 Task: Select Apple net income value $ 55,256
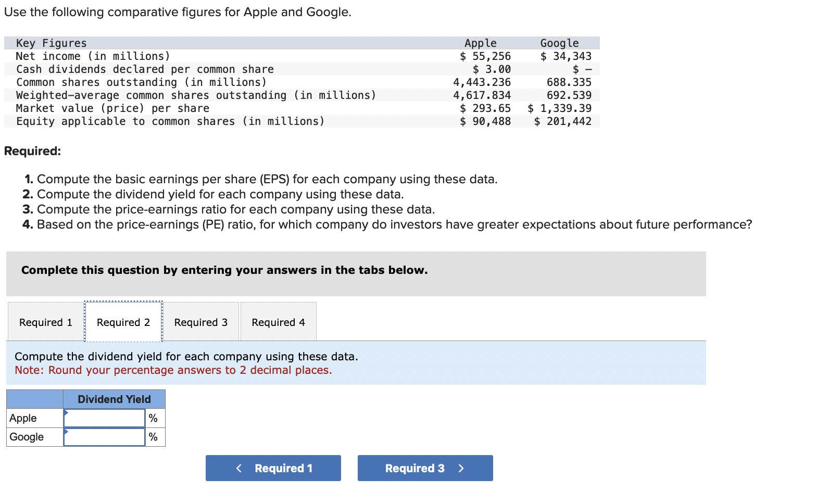click(485, 56)
